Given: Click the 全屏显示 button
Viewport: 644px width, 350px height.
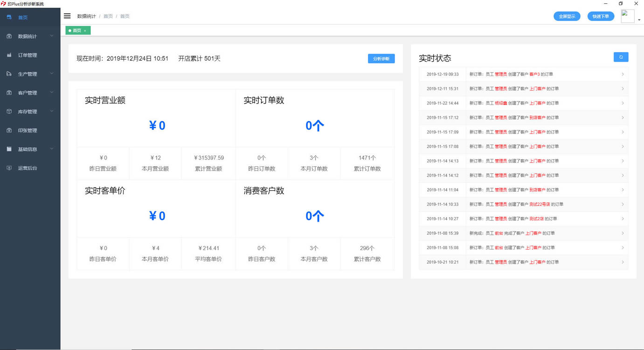Looking at the screenshot, I should (567, 16).
